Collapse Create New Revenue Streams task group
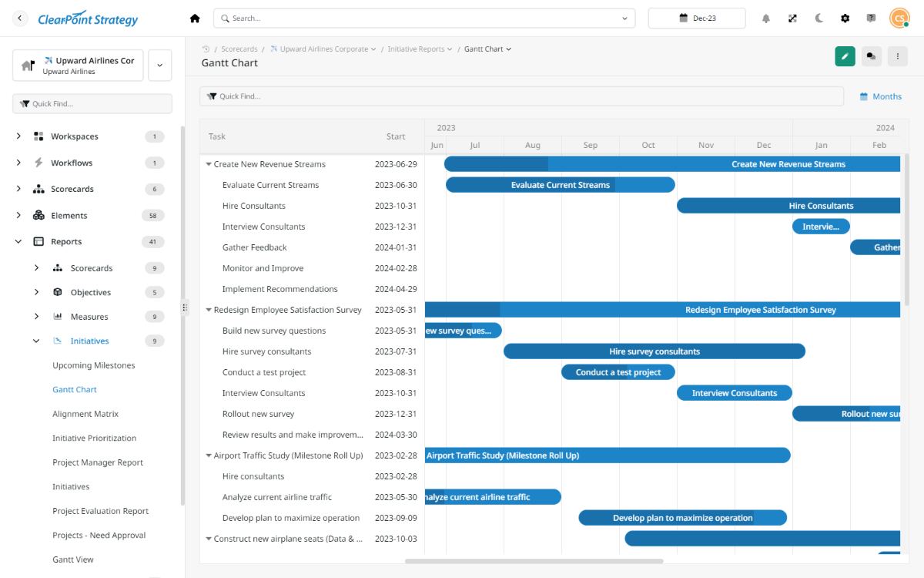The width and height of the screenshot is (924, 578). click(209, 164)
